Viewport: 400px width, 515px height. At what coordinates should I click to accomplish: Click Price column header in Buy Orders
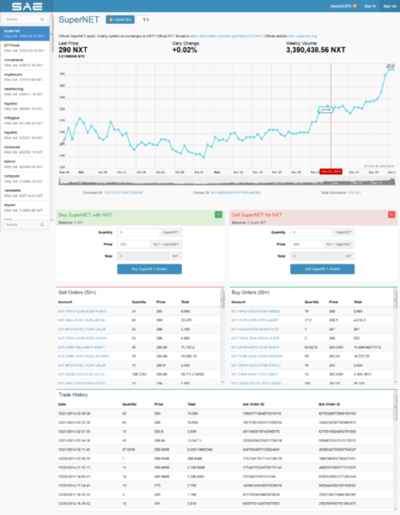point(333,302)
